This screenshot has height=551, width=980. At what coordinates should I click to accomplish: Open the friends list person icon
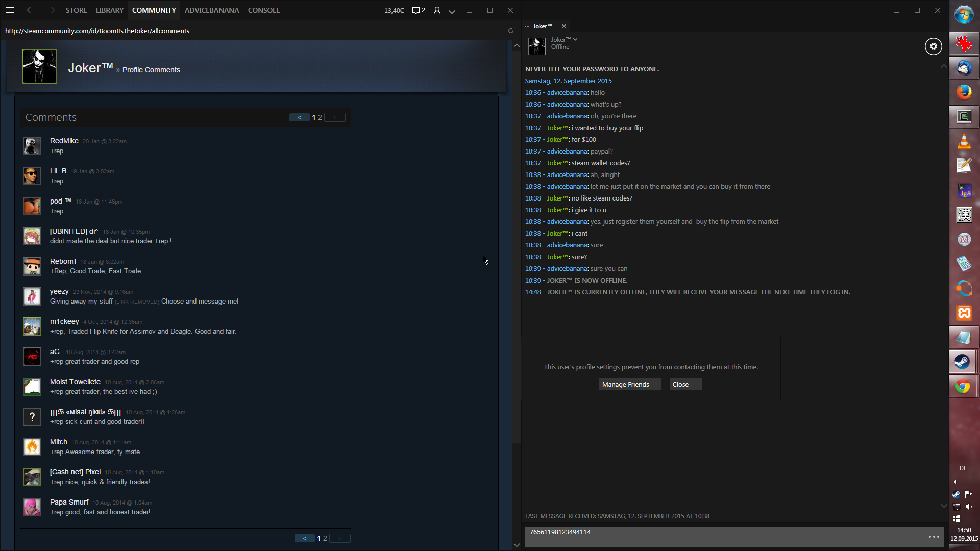(x=437, y=10)
